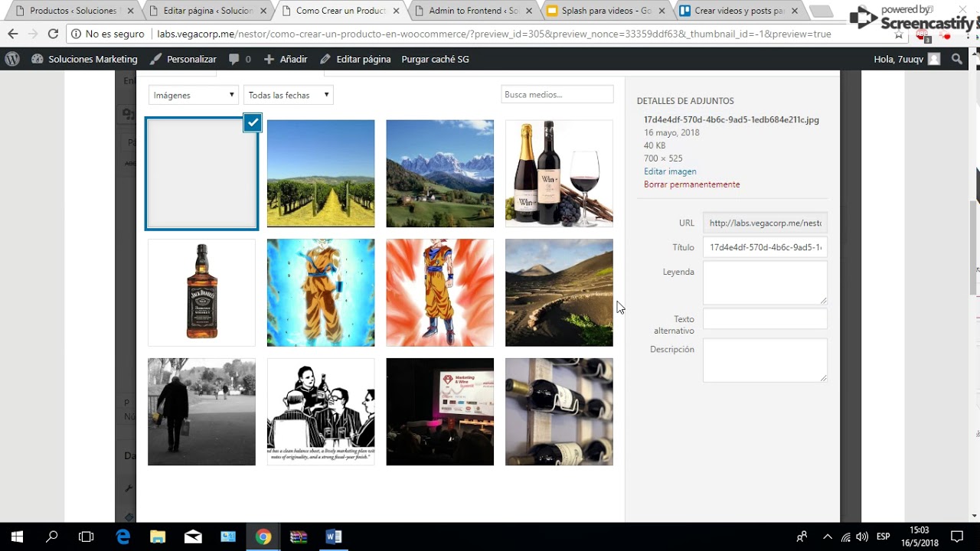Click the Editar imagen link
The width and height of the screenshot is (980, 551).
coord(670,171)
